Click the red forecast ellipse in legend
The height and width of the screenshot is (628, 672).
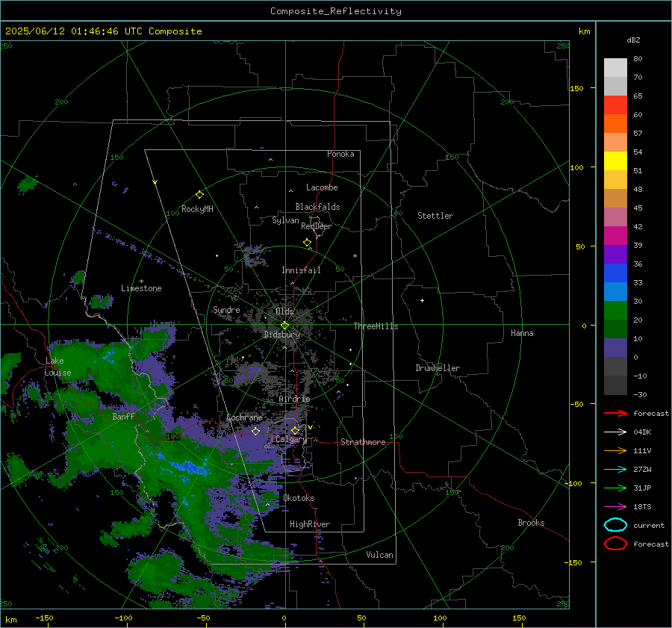pyautogui.click(x=615, y=544)
